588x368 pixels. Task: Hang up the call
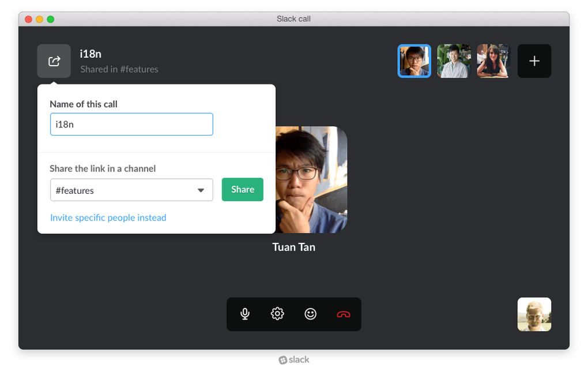coord(344,314)
